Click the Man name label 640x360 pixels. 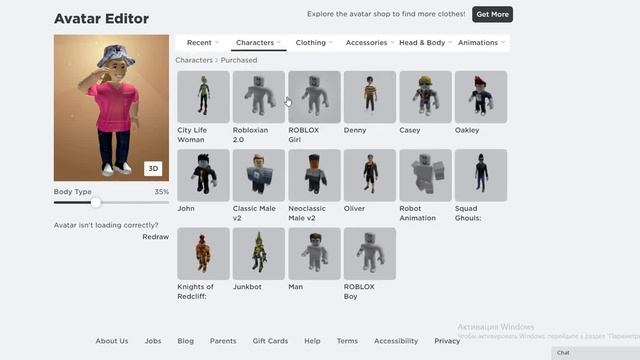(x=296, y=287)
